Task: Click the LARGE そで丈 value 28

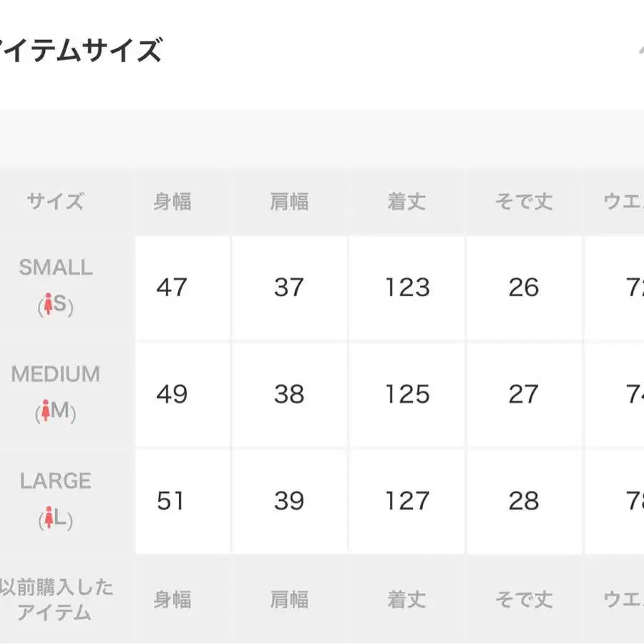Action: [x=524, y=501]
